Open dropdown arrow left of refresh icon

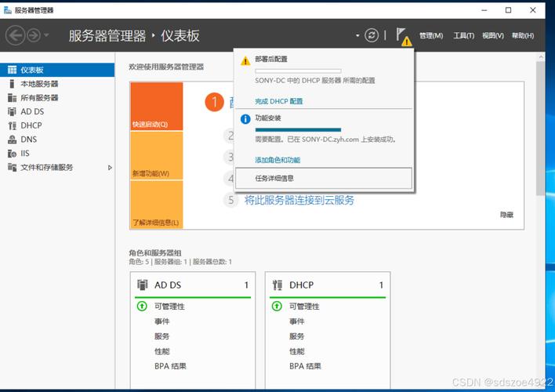[357, 35]
